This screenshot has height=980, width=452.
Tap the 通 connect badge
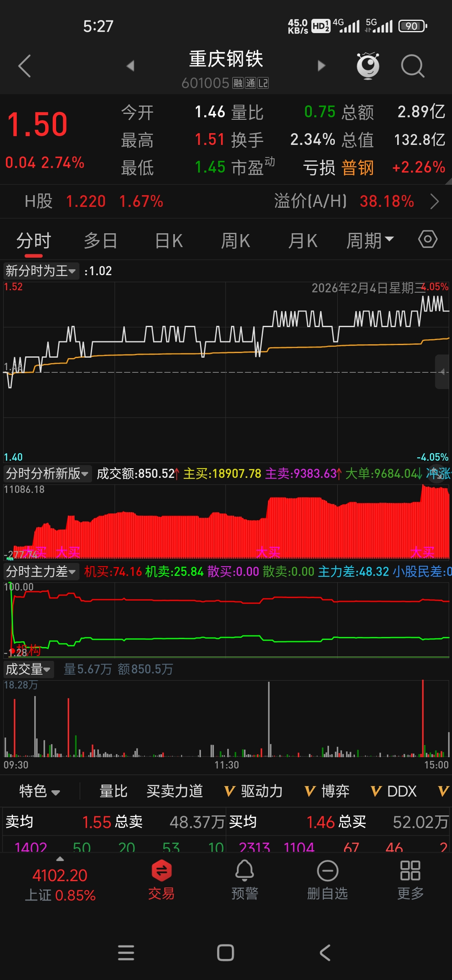[x=250, y=83]
